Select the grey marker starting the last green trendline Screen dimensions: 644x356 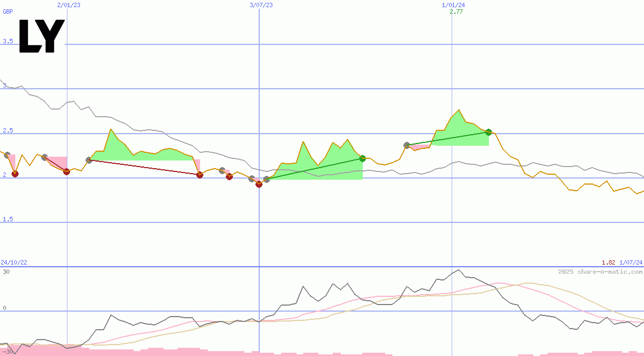pyautogui.click(x=407, y=145)
